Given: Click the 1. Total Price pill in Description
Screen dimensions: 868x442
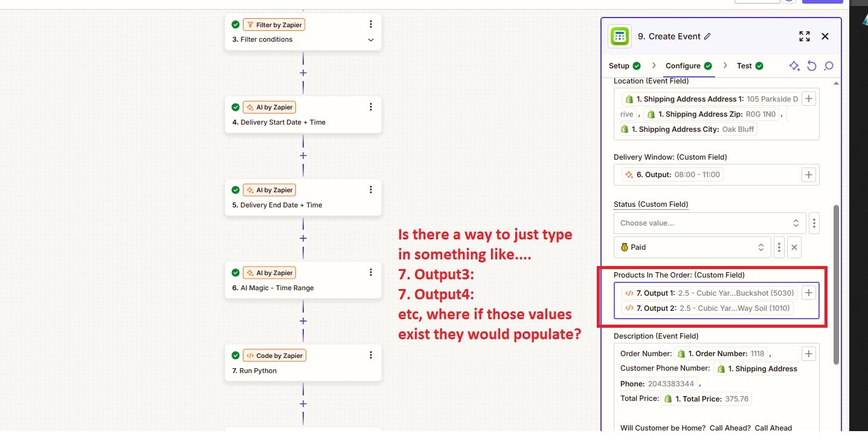Looking at the screenshot, I should (706, 399).
